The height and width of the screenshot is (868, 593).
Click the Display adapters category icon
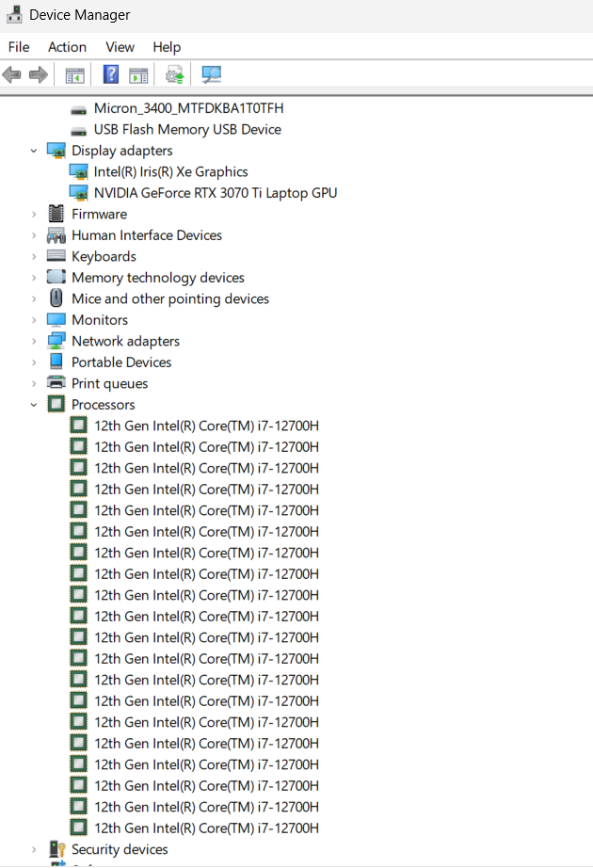click(56, 151)
